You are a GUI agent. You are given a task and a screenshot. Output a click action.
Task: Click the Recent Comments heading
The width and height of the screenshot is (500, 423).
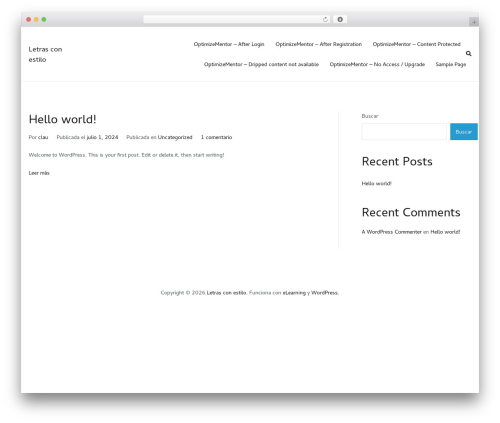pos(411,213)
